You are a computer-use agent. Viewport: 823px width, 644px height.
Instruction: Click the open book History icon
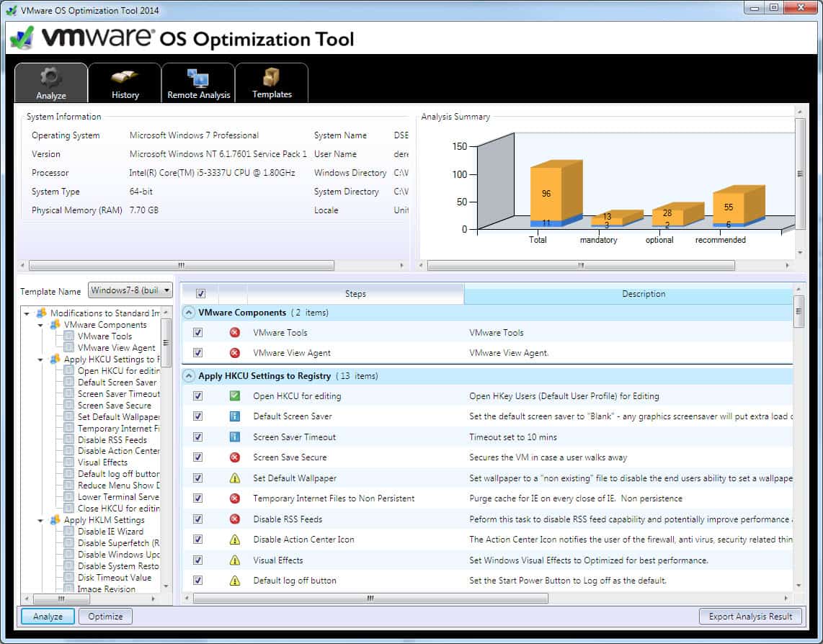pyautogui.click(x=125, y=78)
